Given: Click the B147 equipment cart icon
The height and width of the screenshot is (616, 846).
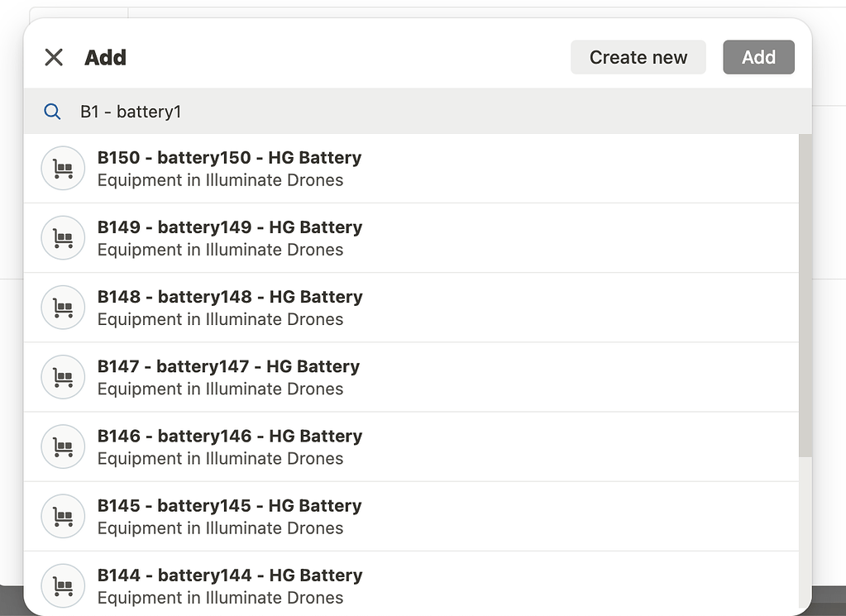Looking at the screenshot, I should click(63, 376).
